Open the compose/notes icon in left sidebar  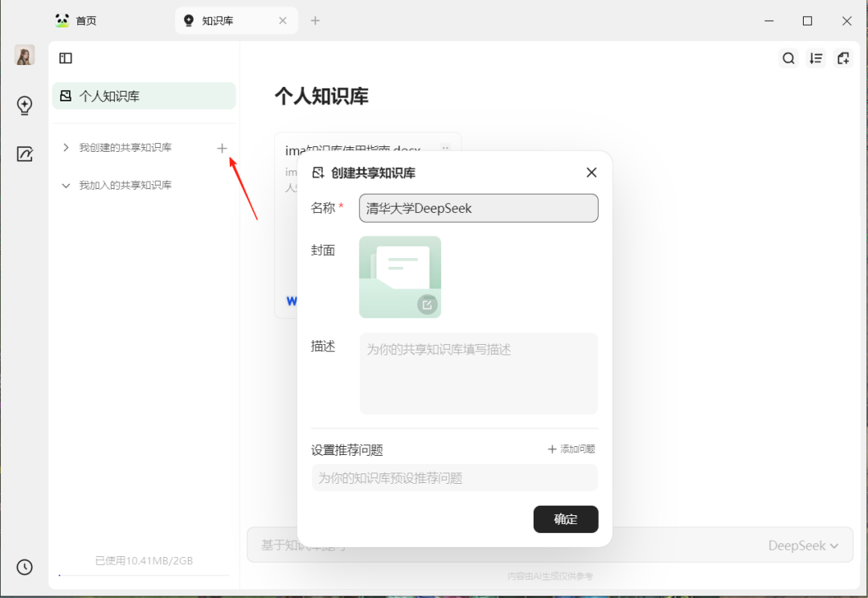pyautogui.click(x=24, y=154)
